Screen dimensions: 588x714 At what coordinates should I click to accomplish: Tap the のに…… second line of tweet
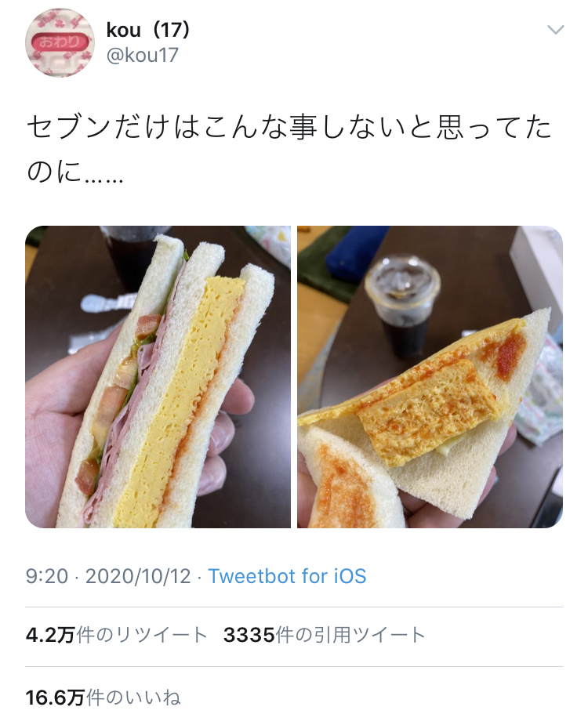[x=74, y=172]
